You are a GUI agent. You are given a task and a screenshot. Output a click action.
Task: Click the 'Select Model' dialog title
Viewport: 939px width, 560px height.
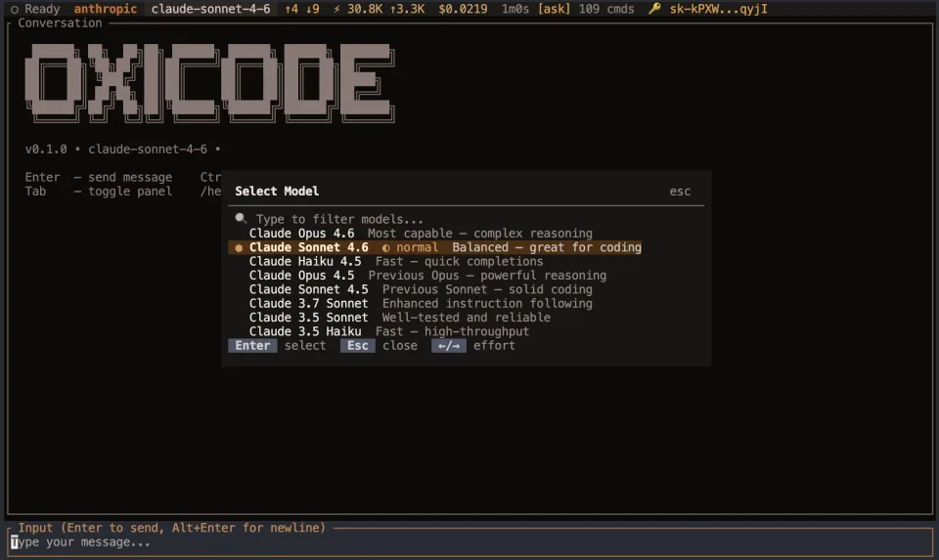tap(277, 192)
